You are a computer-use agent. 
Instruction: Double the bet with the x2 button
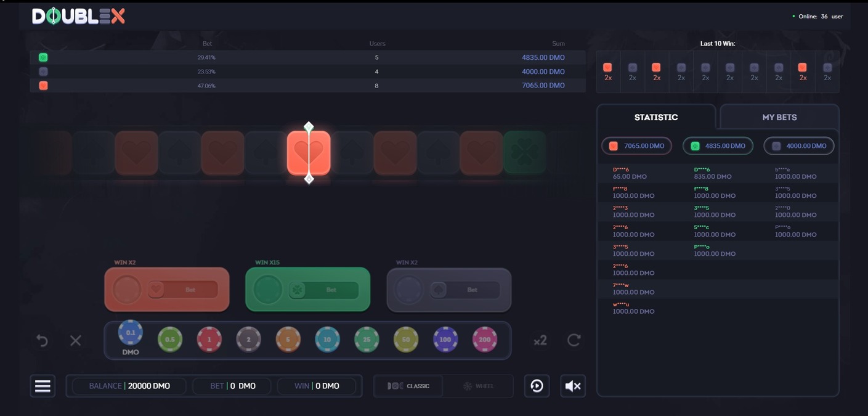(x=539, y=340)
